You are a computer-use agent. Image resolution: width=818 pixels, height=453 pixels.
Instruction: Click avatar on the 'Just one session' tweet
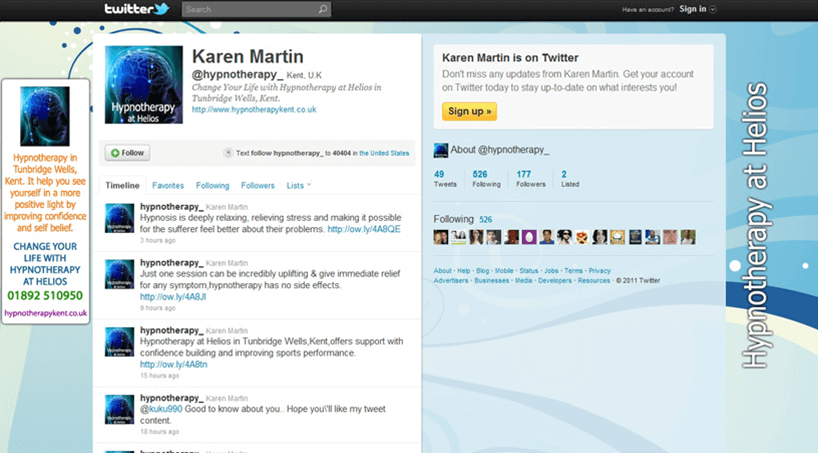[x=119, y=274]
